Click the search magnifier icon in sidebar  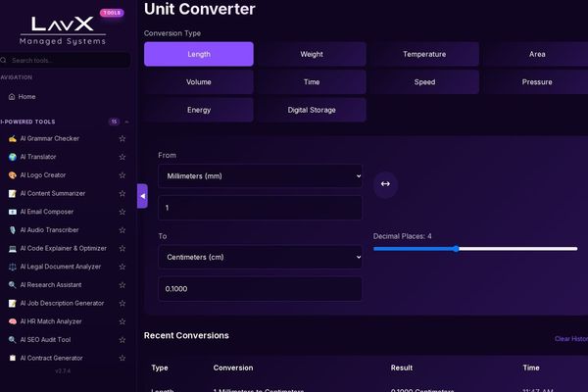(3, 60)
